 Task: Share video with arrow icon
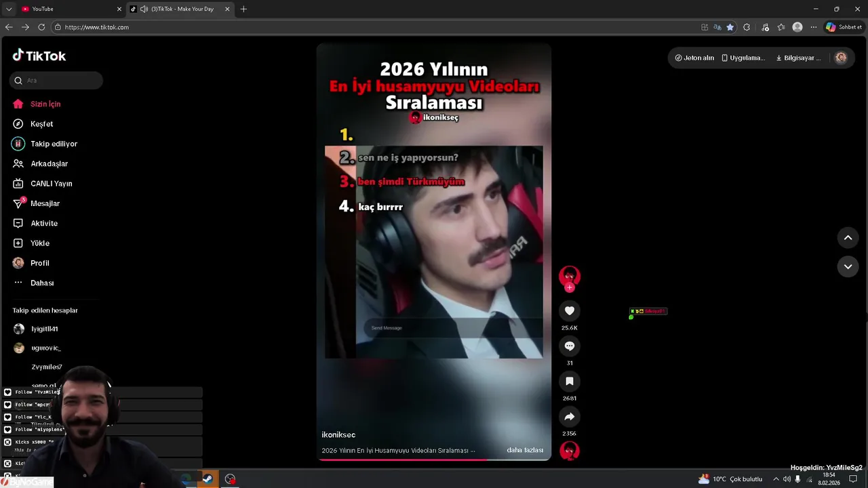point(570,416)
